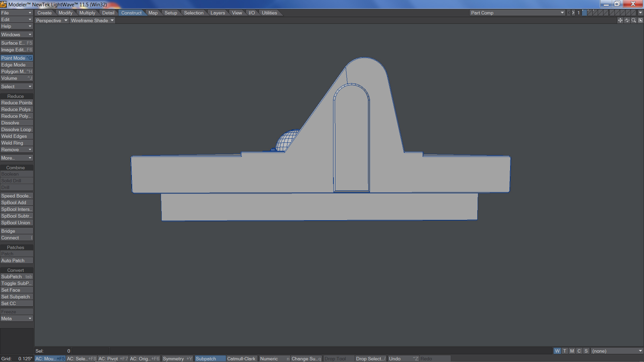Click the Grid value 0.125" field
The width and height of the screenshot is (644, 362).
(16, 359)
